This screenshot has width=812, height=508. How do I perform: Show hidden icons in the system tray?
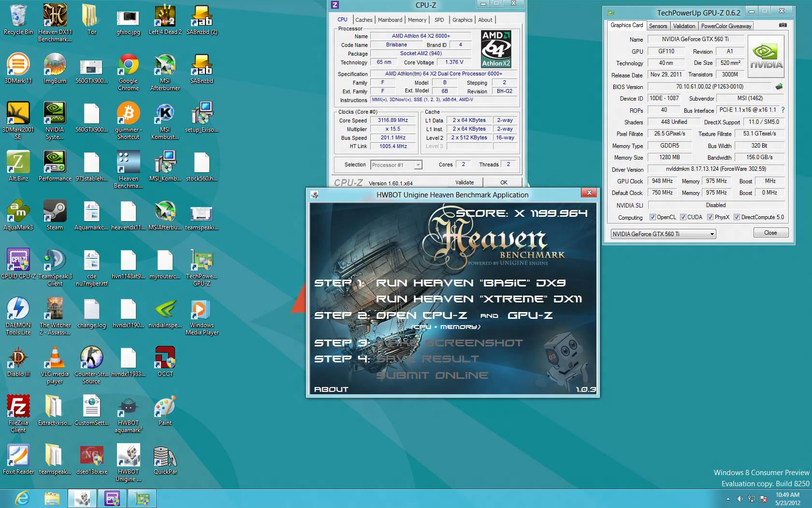tap(728, 499)
